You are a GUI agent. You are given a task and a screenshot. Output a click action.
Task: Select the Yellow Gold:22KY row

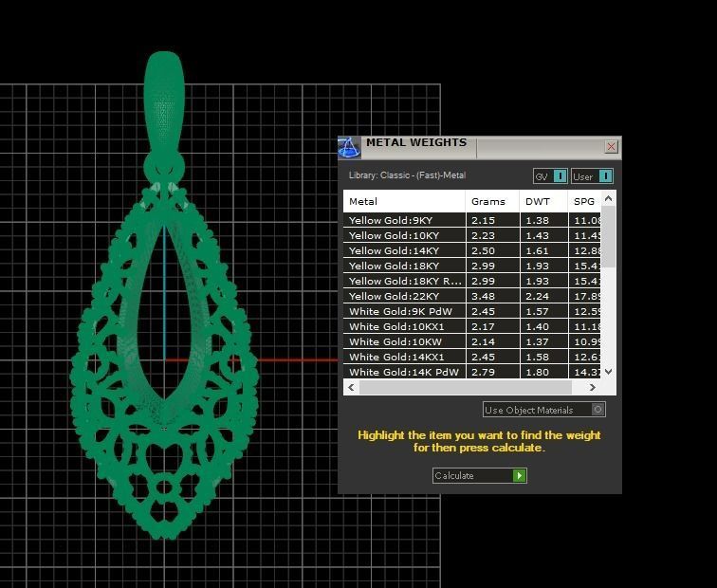[x=472, y=296]
